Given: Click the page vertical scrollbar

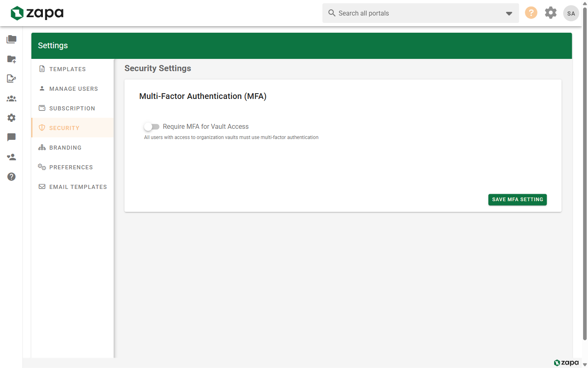Looking at the screenshot, I should (x=585, y=174).
